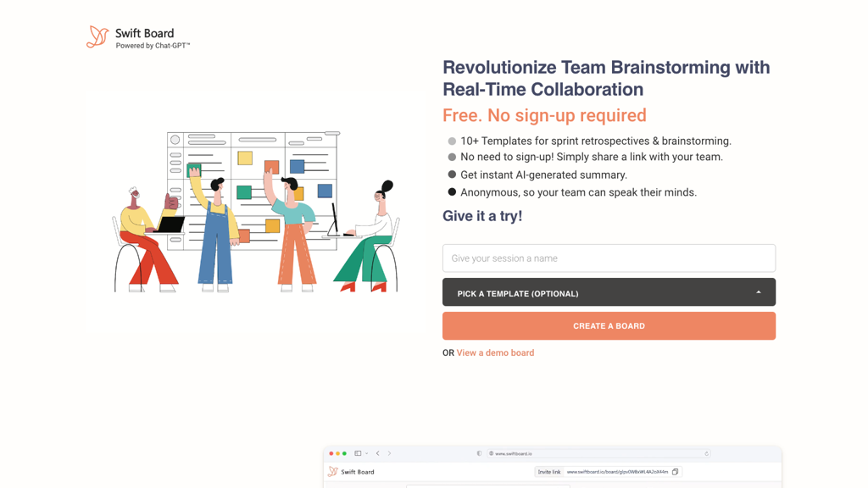Expand the Pick a Template dropdown
This screenshot has width=868, height=488.
[609, 292]
